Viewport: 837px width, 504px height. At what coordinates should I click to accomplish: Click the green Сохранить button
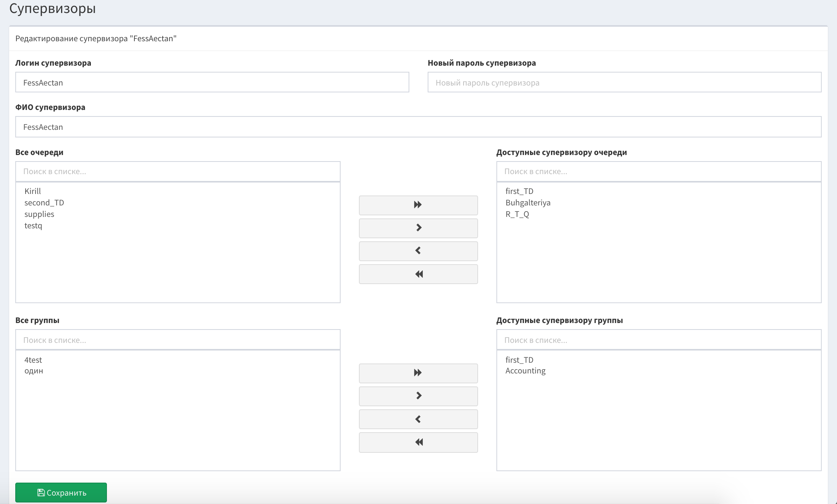pyautogui.click(x=61, y=493)
